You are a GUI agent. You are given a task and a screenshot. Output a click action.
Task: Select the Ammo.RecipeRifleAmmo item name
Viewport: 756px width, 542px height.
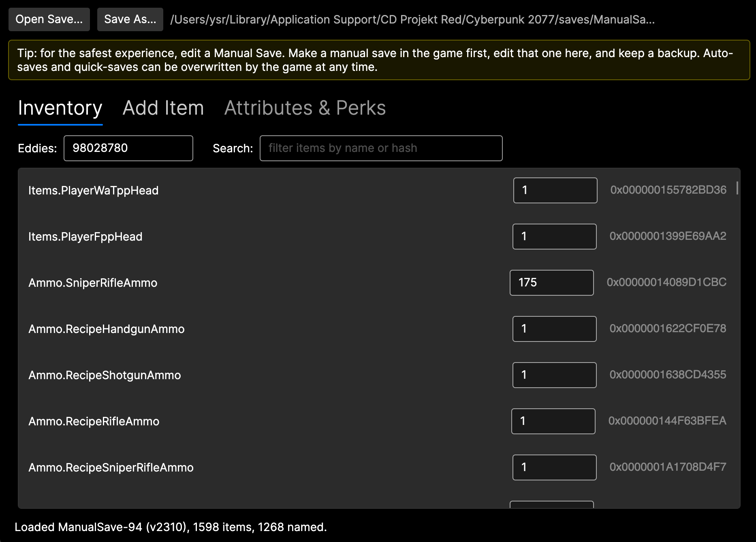(94, 421)
